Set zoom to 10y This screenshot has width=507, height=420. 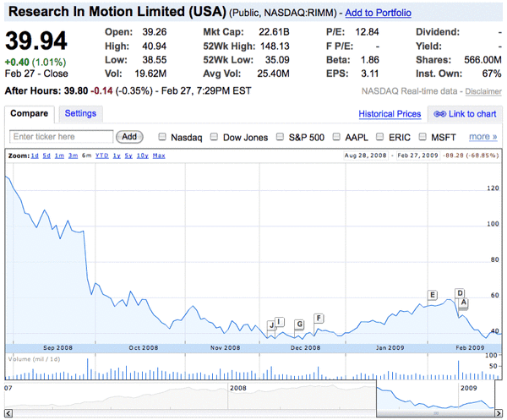tap(143, 155)
